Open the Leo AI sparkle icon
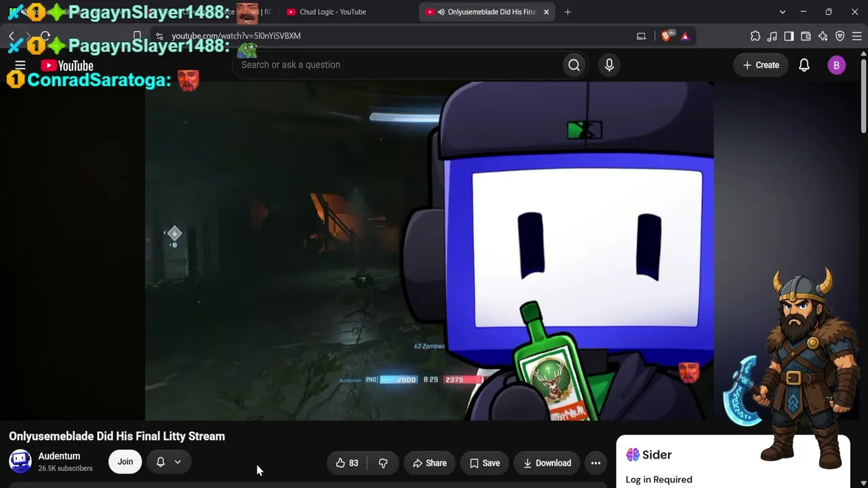 click(x=823, y=36)
